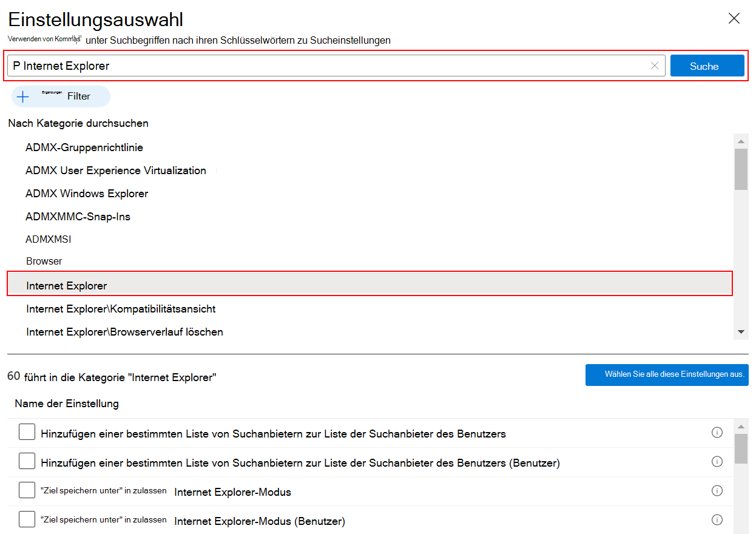Screen dimensions: 756x534
Task: Open info icon for Internet Explorer-Modus (Benutzer)
Action: (717, 520)
